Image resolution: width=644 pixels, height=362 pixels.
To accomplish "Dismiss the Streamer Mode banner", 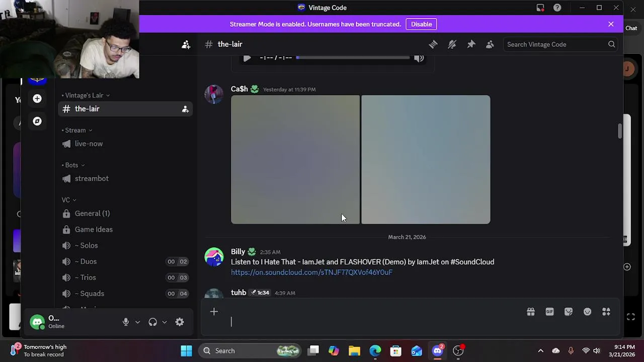I will pos(611,24).
